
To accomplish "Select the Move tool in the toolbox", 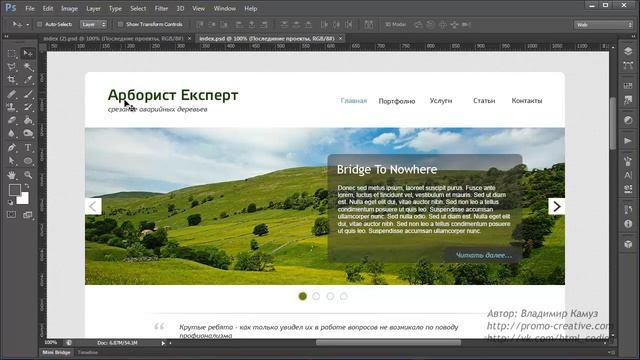I will 28,54.
